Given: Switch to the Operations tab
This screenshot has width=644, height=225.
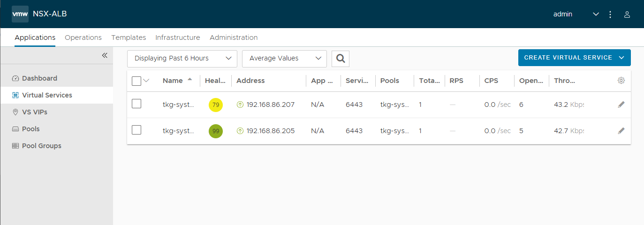Looking at the screenshot, I should tap(83, 37).
